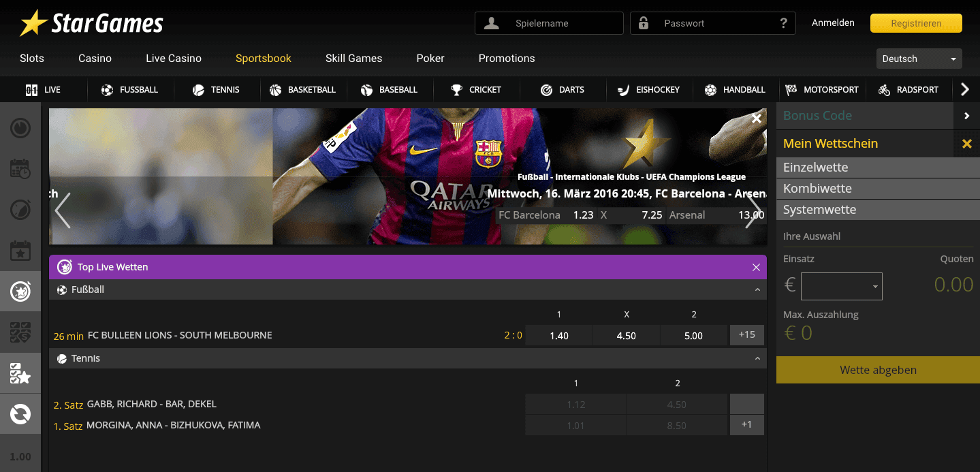Open the Casino tab
Viewport: 980px width, 472px height.
[95, 59]
